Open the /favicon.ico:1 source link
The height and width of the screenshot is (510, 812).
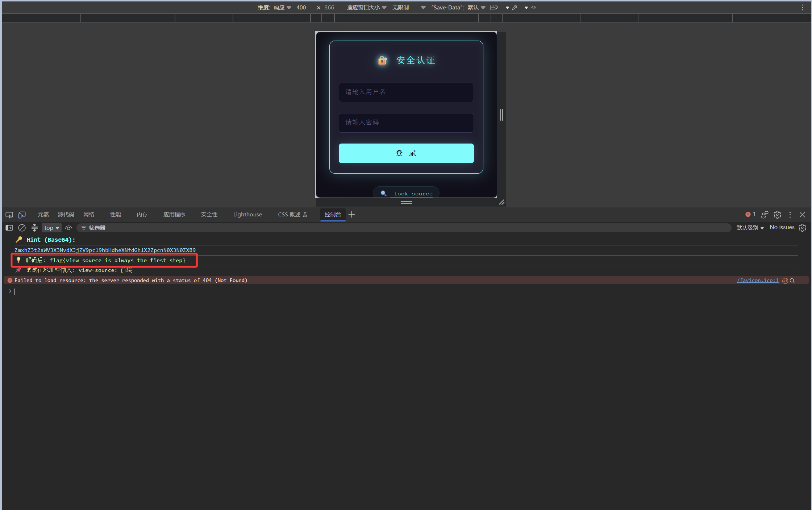[x=757, y=280]
